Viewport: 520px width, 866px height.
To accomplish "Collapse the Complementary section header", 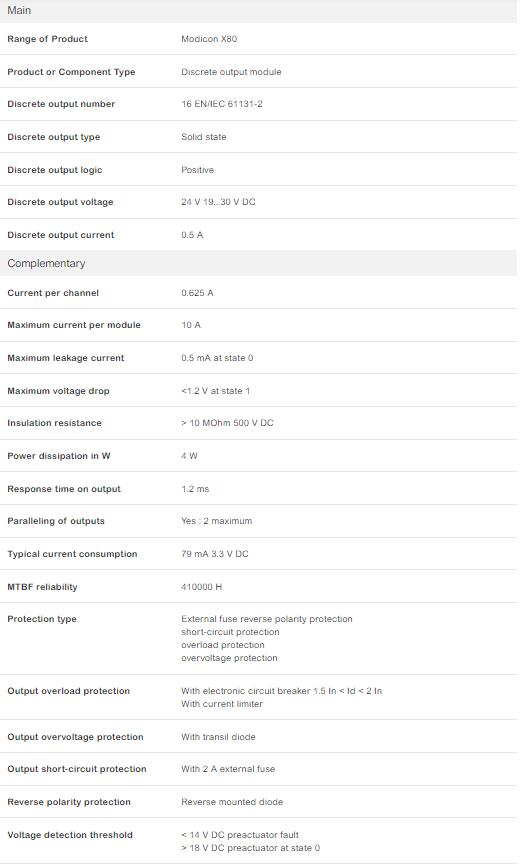I will [x=258, y=263].
